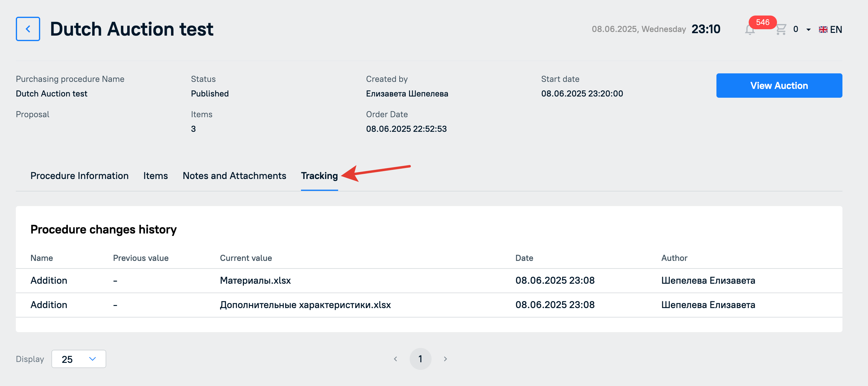
Task: Switch to the Items tab
Action: coord(155,176)
